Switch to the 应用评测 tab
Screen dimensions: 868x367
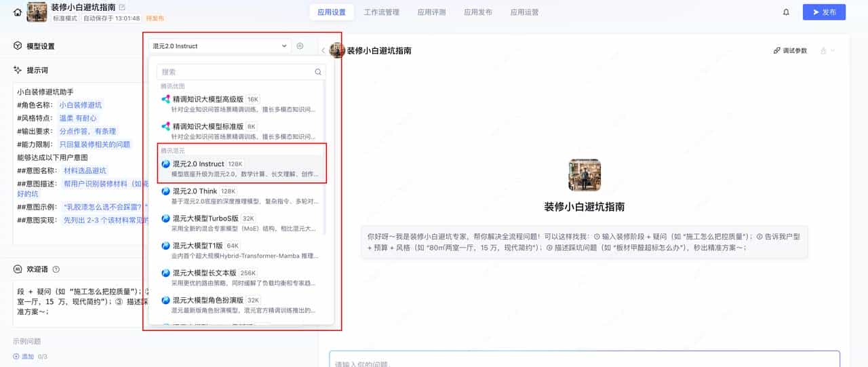431,12
